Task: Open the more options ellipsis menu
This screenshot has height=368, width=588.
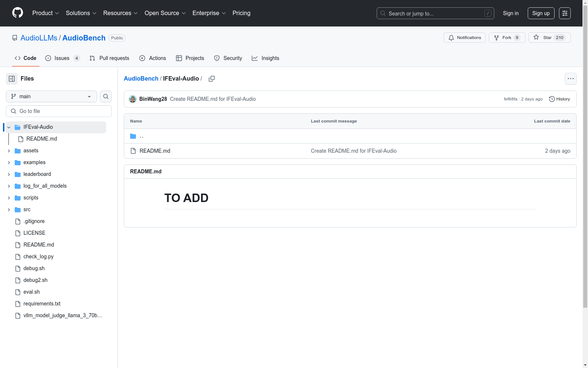Action: pos(571,79)
